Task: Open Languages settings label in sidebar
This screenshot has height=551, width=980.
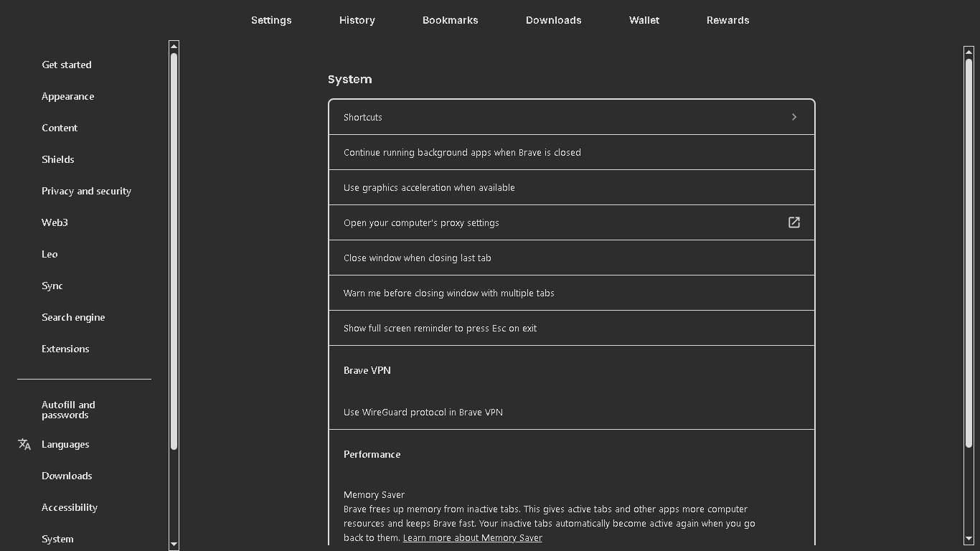Action: click(x=65, y=444)
